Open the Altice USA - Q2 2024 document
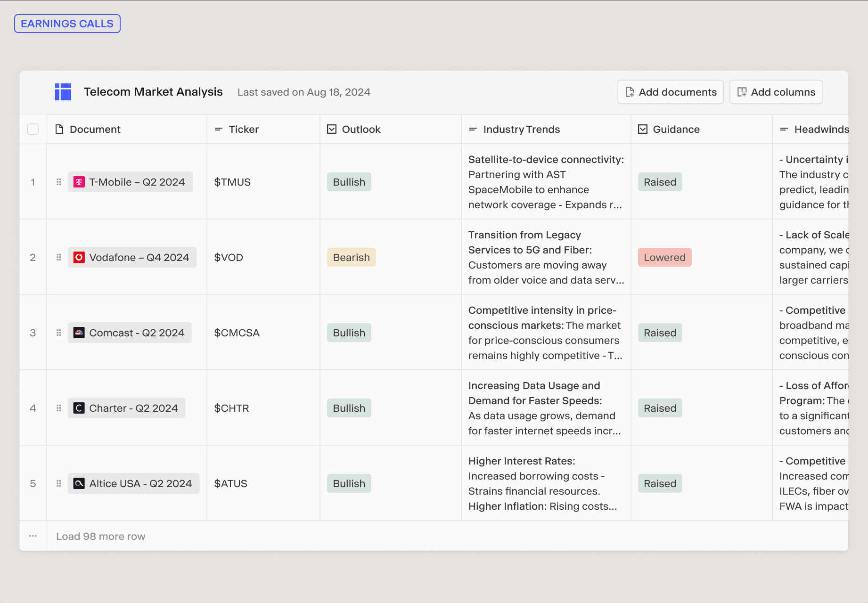 [134, 483]
